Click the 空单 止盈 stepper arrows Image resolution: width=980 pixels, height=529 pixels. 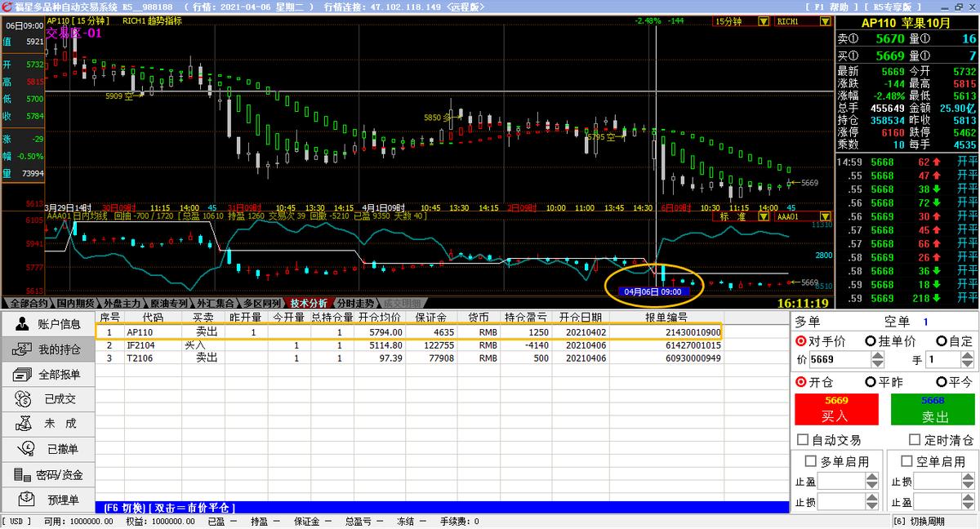(x=967, y=501)
